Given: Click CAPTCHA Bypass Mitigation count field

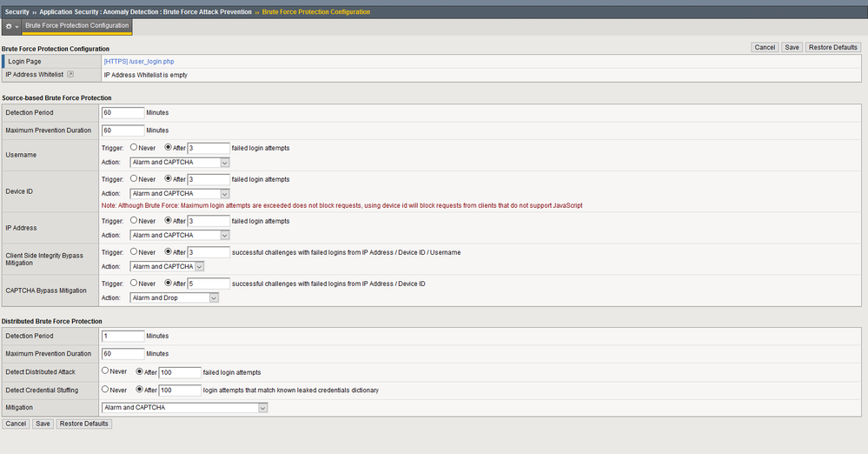Looking at the screenshot, I should click(209, 284).
